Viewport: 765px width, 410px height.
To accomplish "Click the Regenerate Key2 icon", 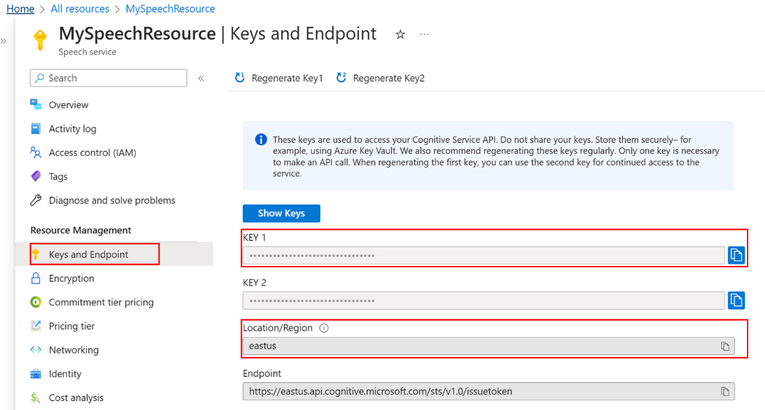I will tap(341, 78).
